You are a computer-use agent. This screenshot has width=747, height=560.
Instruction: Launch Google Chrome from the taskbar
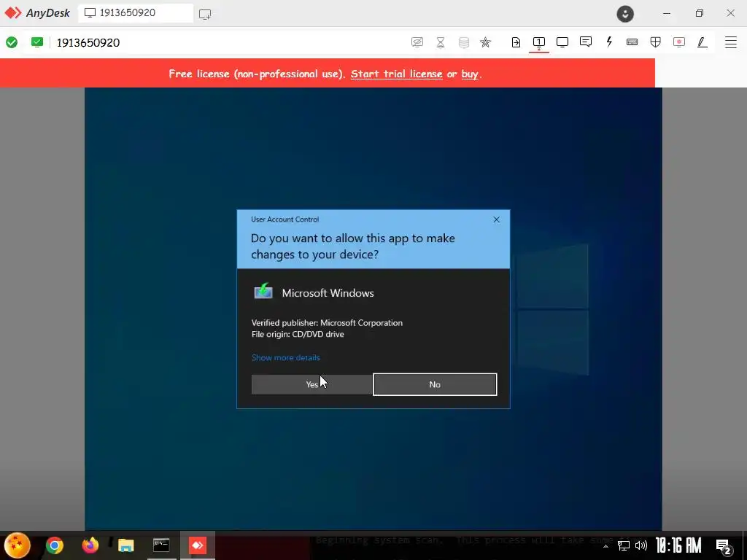(x=54, y=545)
